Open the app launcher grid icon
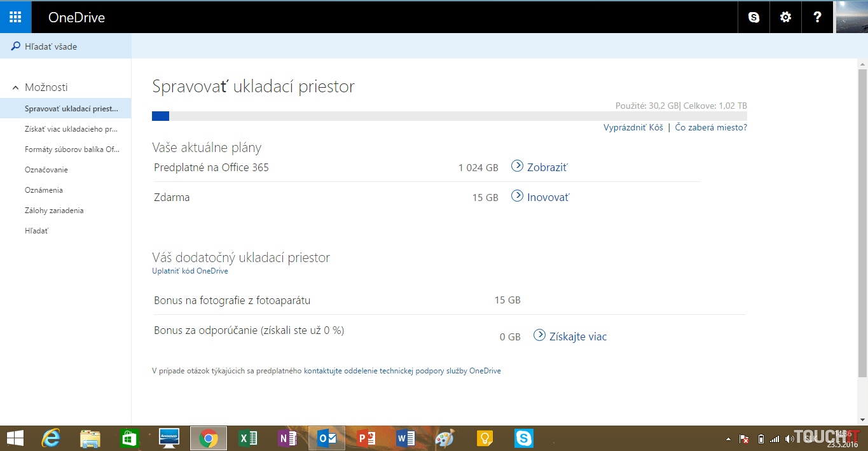 [x=15, y=17]
